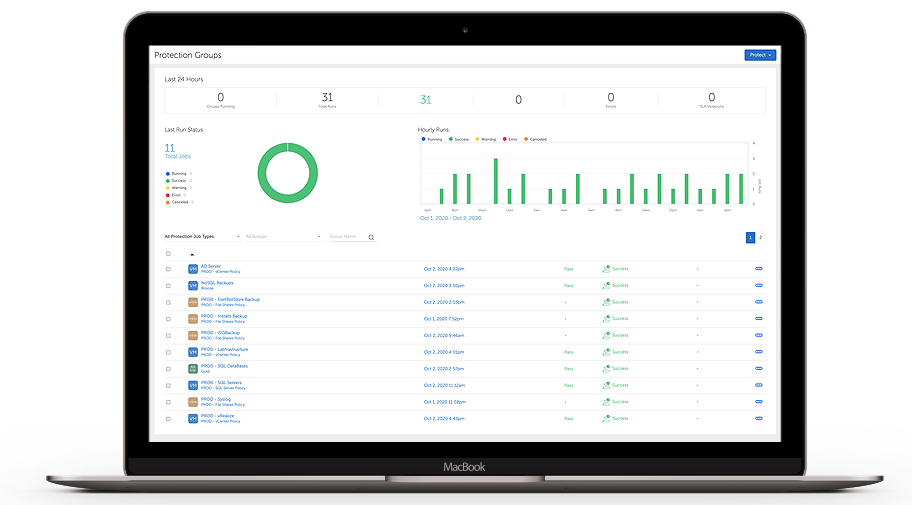
Task: Open PROD - CertBotStore Backup group
Action: [x=230, y=300]
